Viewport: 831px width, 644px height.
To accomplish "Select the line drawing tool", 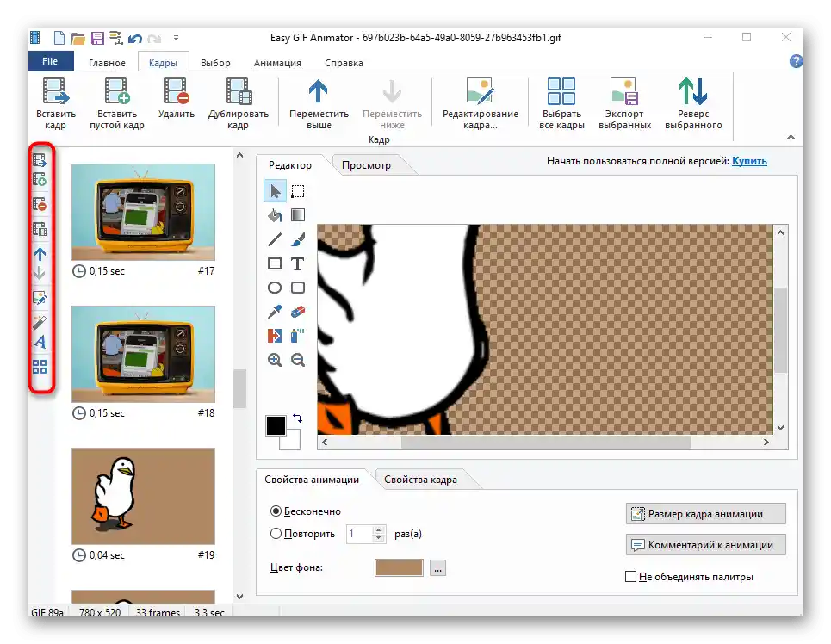I will point(275,239).
